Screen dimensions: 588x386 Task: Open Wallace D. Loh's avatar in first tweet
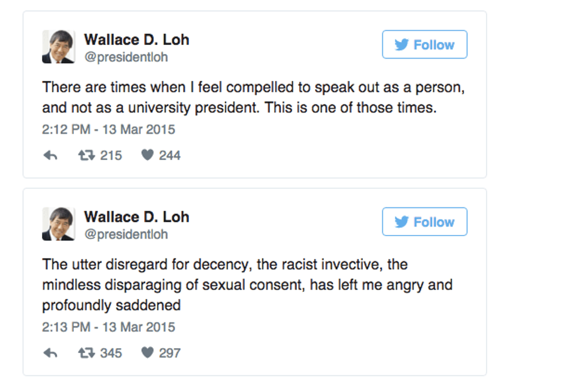coord(59,47)
